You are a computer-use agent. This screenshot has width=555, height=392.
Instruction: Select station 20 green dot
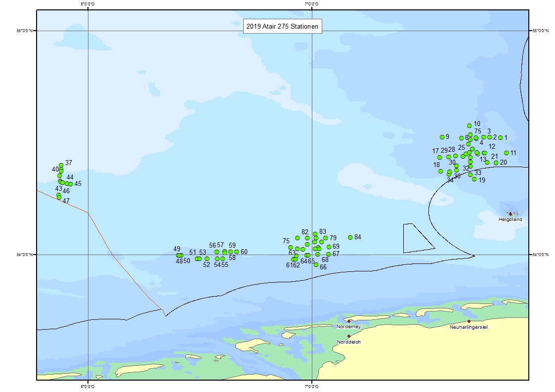point(496,163)
